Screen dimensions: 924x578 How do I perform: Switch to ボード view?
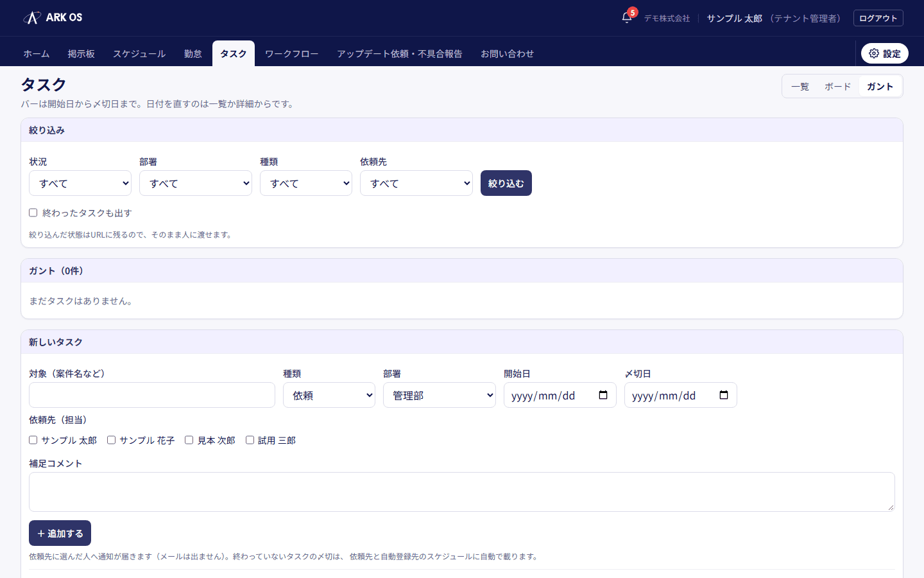pos(838,86)
